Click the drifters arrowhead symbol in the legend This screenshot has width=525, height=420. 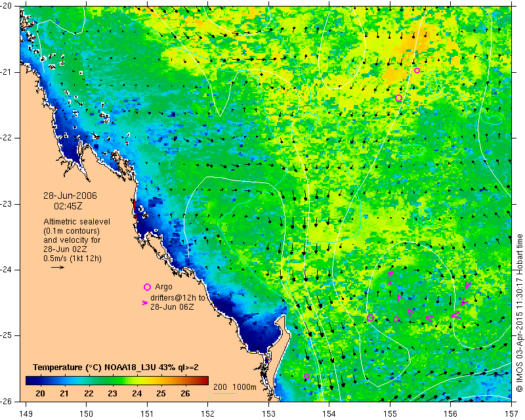pos(145,303)
